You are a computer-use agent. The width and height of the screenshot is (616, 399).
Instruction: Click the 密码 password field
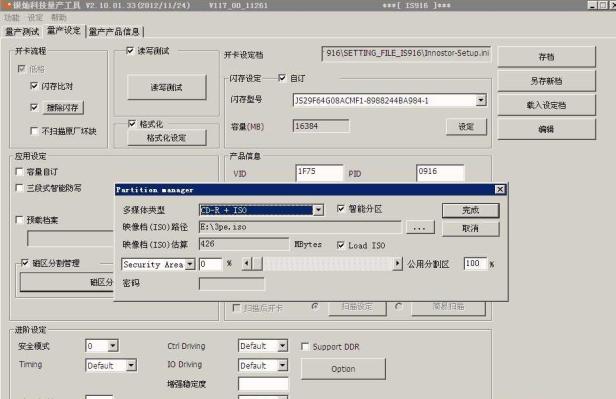point(231,284)
